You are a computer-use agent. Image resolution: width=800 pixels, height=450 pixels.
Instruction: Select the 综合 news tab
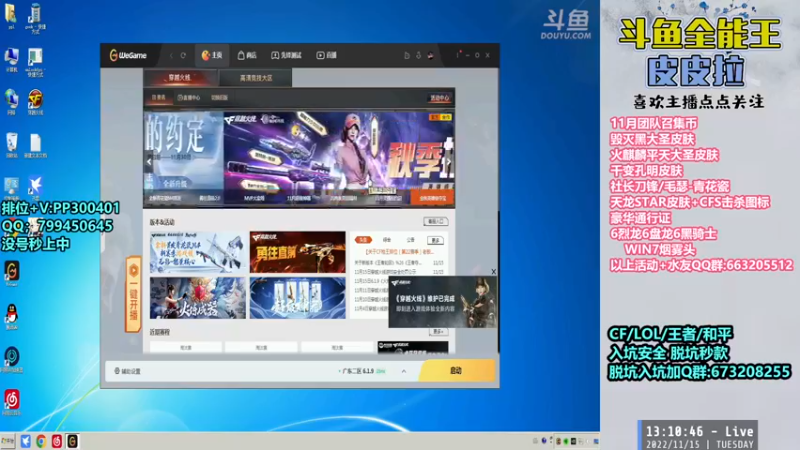pyautogui.click(x=387, y=240)
